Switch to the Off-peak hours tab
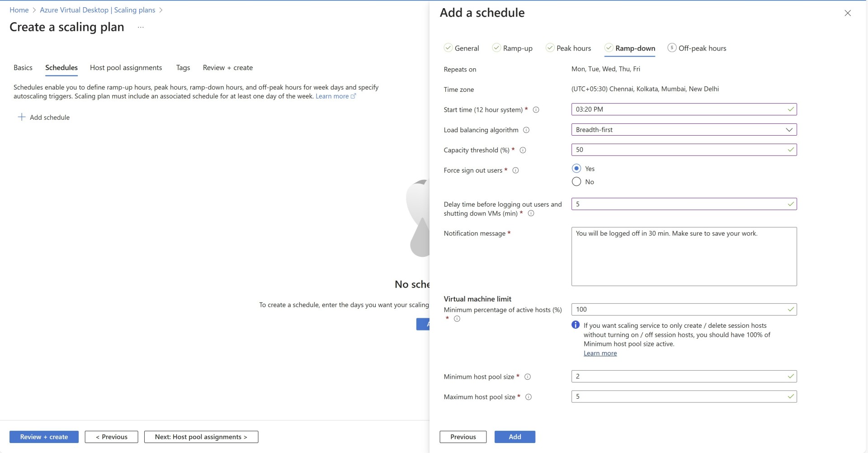The width and height of the screenshot is (868, 453). coord(697,48)
